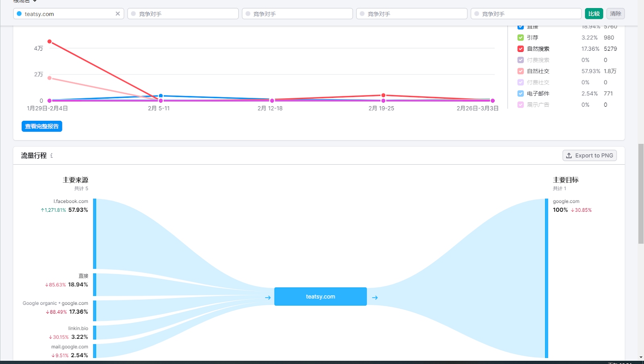Image resolution: width=644 pixels, height=364 pixels.
Task: Toggle the 电子邮件 checkbox
Action: pos(520,93)
